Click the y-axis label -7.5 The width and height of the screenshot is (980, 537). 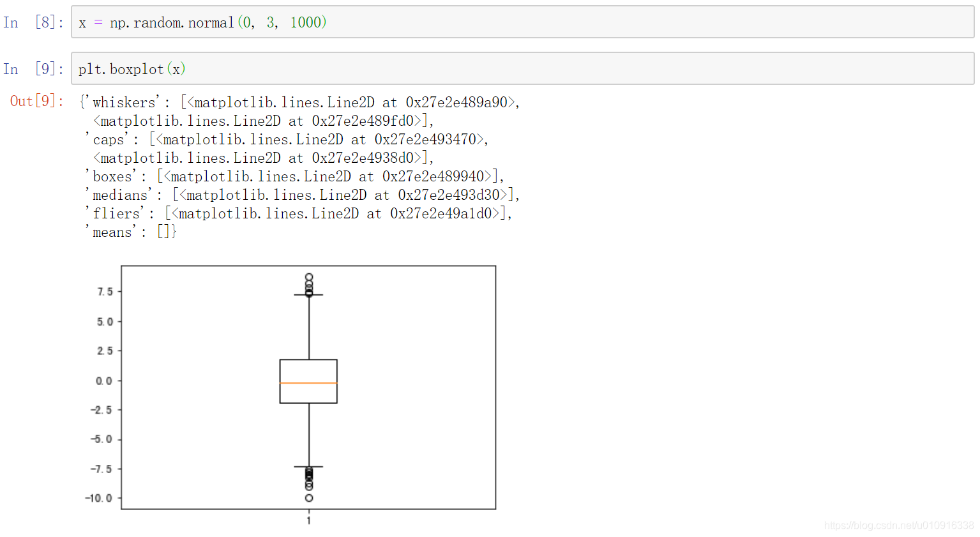tap(101, 469)
